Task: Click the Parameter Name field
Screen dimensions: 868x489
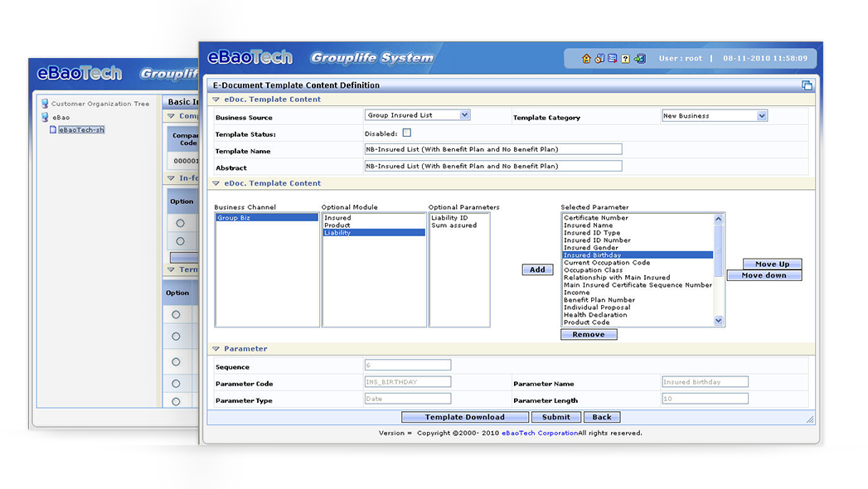Action: pyautogui.click(x=706, y=382)
